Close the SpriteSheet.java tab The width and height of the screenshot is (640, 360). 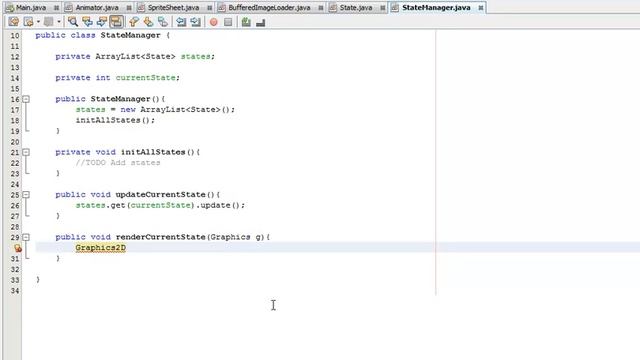coord(209,8)
